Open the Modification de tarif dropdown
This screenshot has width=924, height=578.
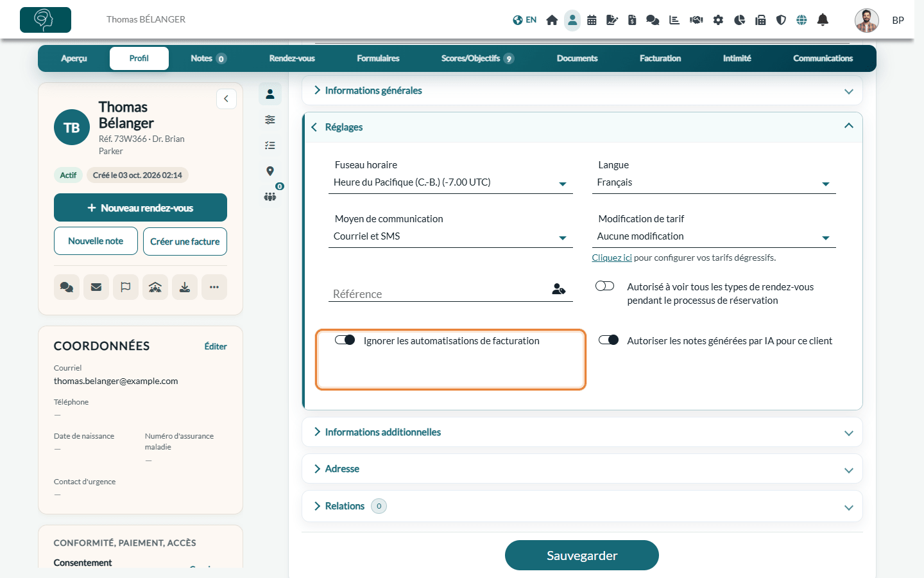point(714,236)
